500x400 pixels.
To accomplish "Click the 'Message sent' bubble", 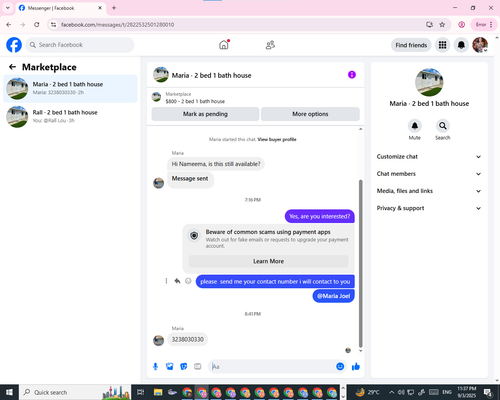I will (190, 179).
